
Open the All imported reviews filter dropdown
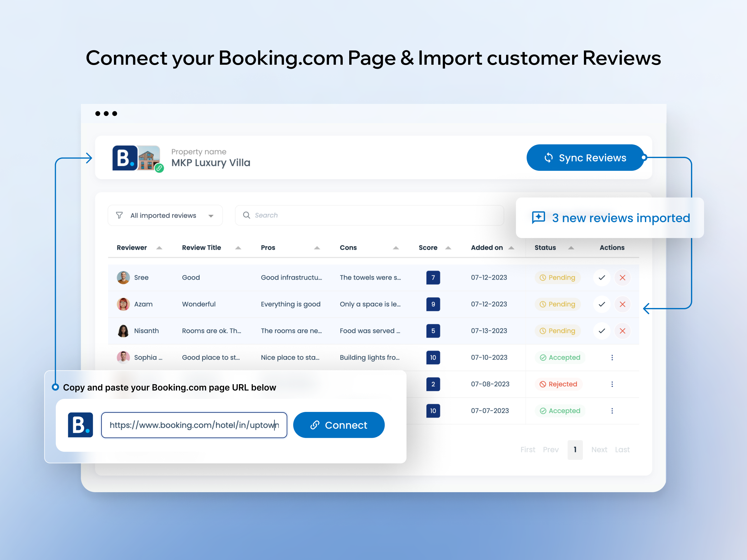coord(165,215)
